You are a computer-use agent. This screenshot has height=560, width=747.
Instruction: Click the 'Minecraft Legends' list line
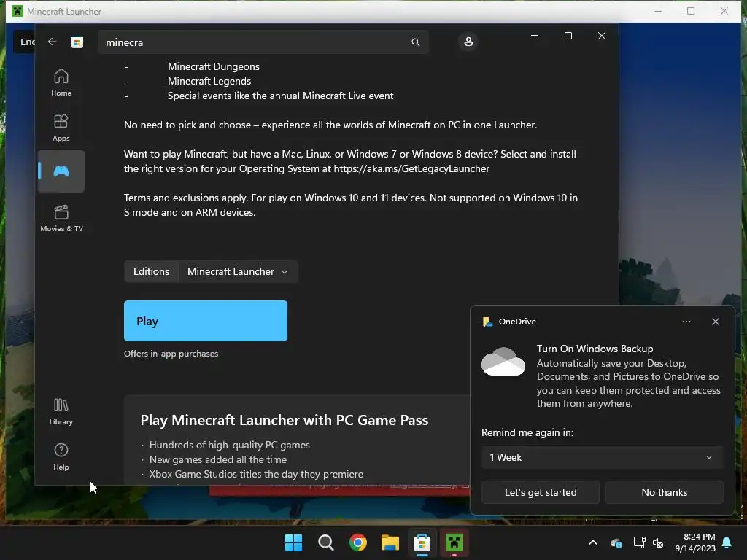(x=209, y=81)
